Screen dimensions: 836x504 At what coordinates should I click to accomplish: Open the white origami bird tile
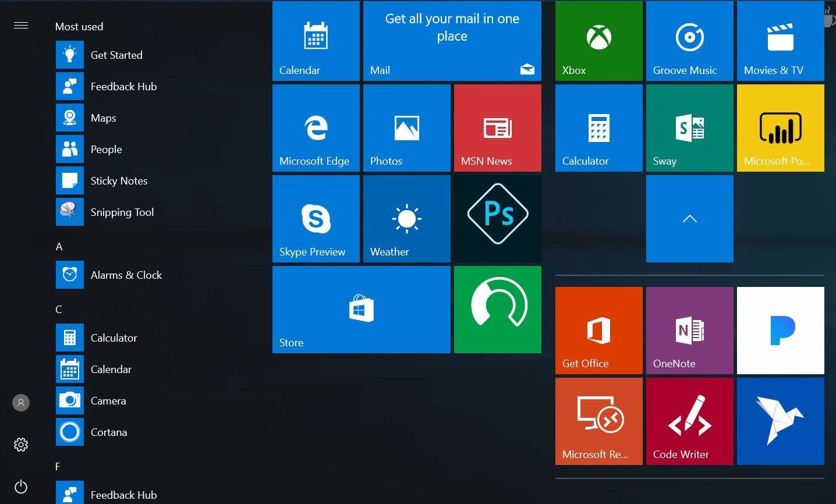(781, 421)
